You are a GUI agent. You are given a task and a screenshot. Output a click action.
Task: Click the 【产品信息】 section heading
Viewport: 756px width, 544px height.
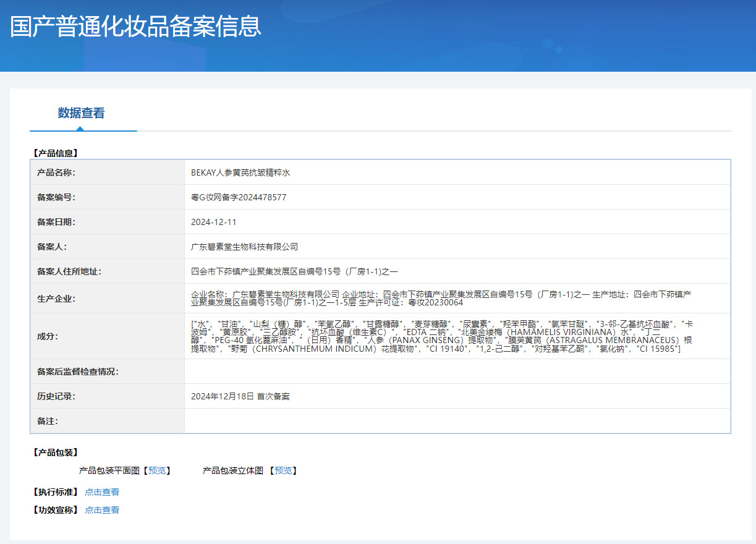pyautogui.click(x=55, y=153)
